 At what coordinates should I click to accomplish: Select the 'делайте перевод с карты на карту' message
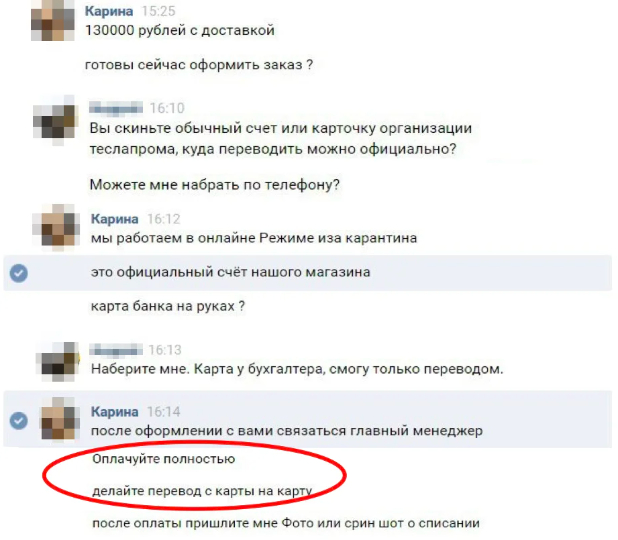click(x=202, y=491)
